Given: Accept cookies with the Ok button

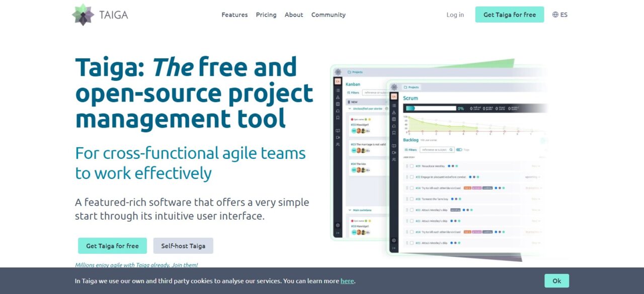Looking at the screenshot, I should pos(556,280).
